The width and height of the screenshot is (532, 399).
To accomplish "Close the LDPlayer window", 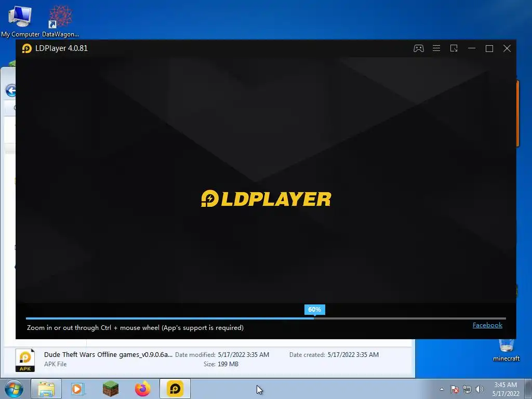I will pos(507,48).
